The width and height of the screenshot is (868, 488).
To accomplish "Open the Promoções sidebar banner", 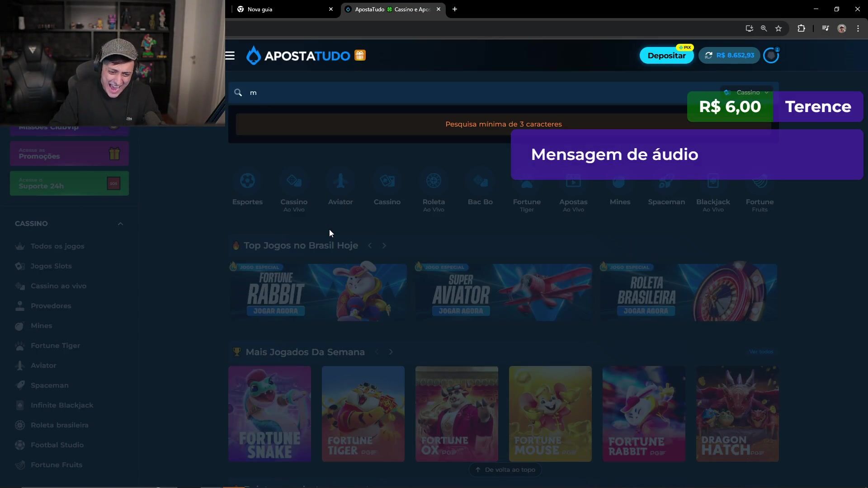I will (x=69, y=154).
